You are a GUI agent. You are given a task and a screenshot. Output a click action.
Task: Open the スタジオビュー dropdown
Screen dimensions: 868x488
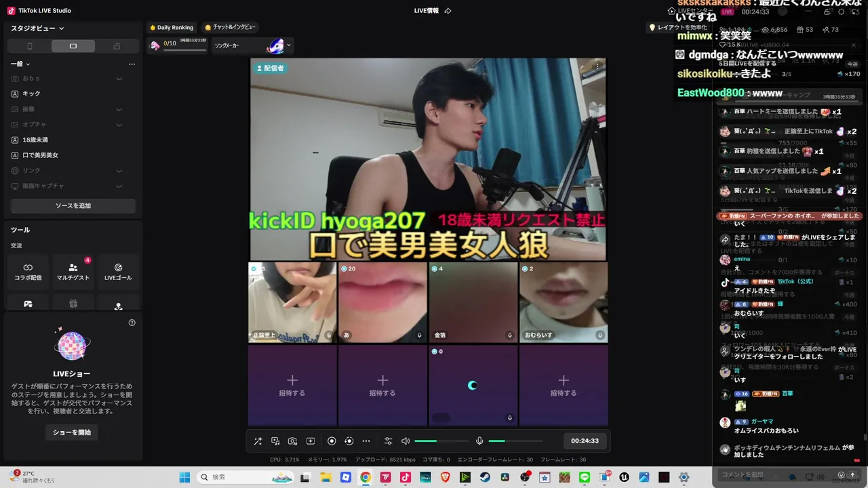37,28
